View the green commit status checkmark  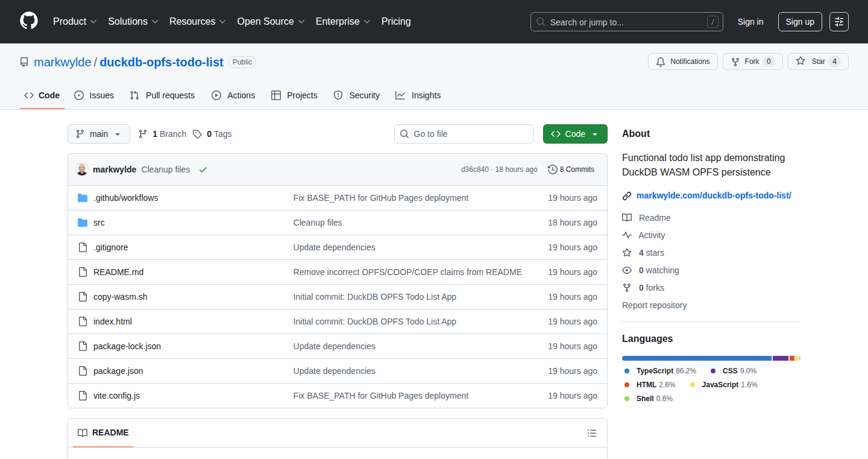[203, 169]
